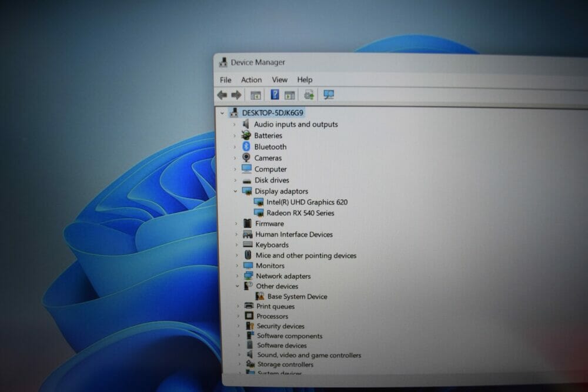
Task: Select the Keyboards category label
Action: tap(272, 244)
